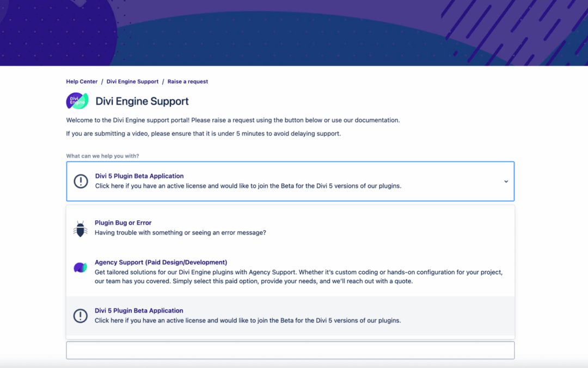Screen dimensions: 588x368
Task: Click Divi 5 Plugin Beta Application selected title
Action: (139, 176)
